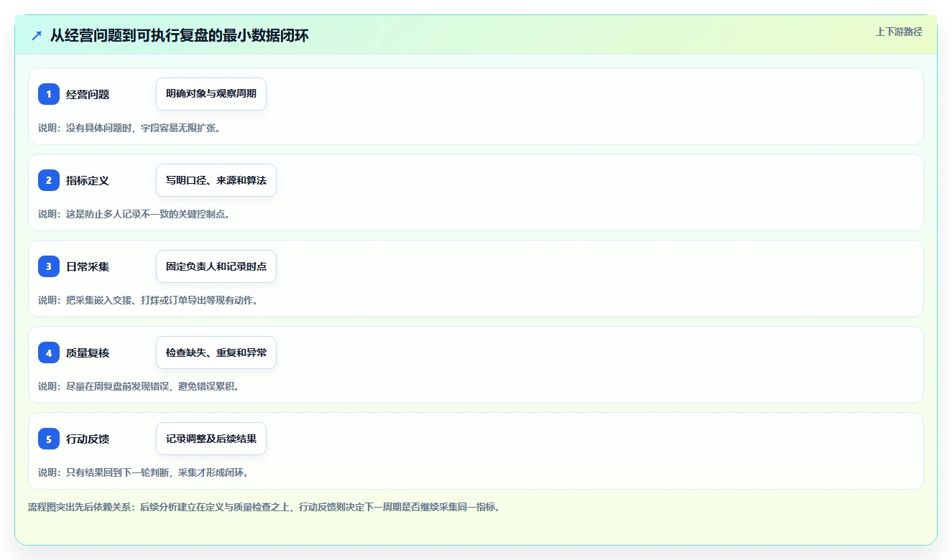Click the note 没有具体问题时，字段容易无限扩张
Screen dimensions: 952x560
pyautogui.click(x=129, y=128)
